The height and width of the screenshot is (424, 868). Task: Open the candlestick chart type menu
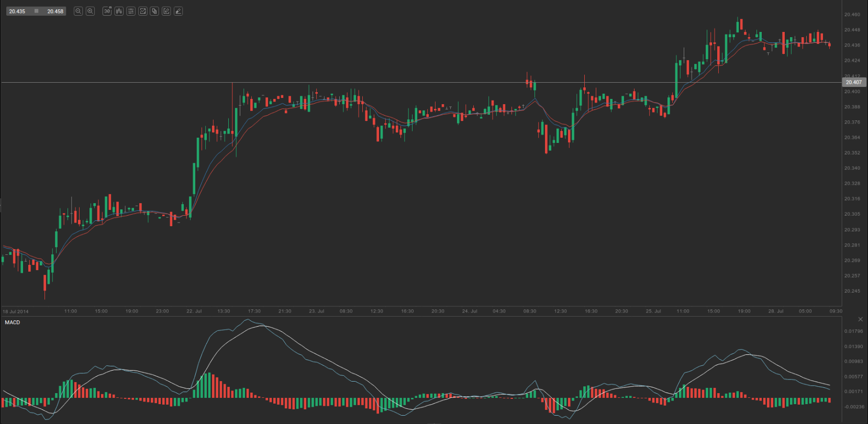coord(119,11)
